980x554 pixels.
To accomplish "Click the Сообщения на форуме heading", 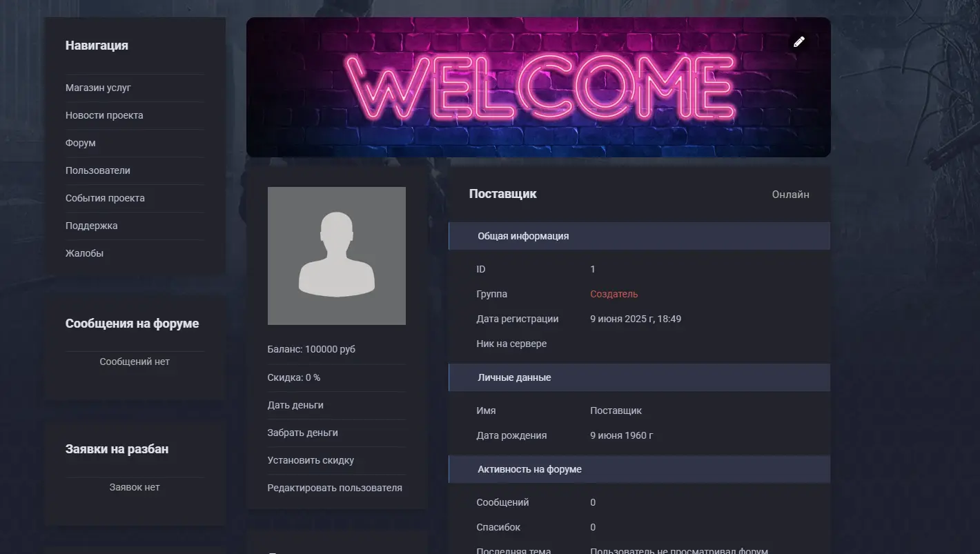I will tap(132, 324).
